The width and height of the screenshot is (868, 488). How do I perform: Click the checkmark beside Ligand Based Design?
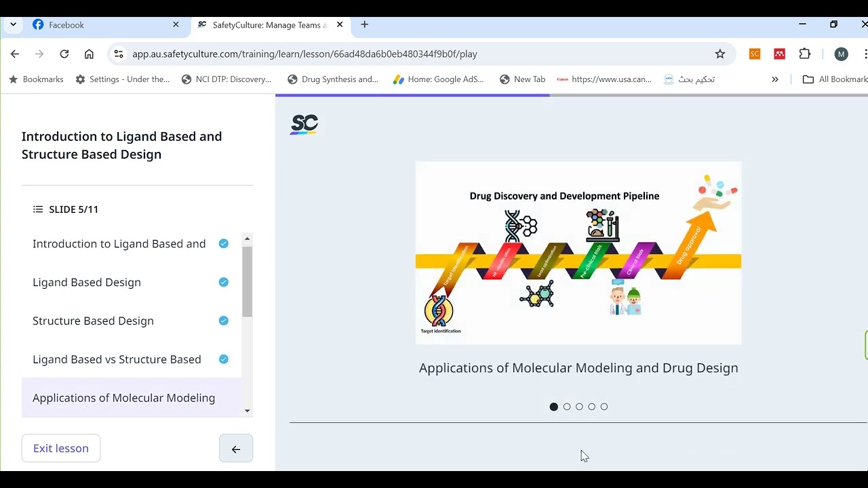click(224, 282)
